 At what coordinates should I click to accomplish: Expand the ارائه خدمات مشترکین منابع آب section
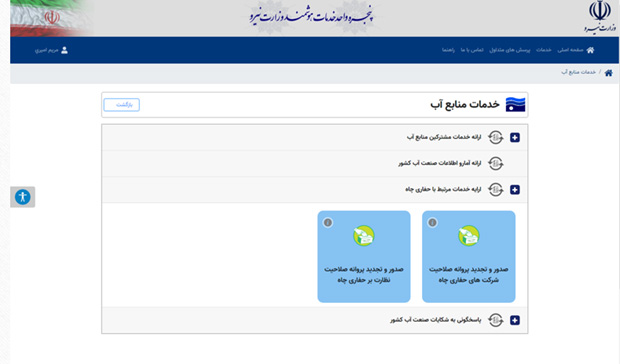point(515,138)
